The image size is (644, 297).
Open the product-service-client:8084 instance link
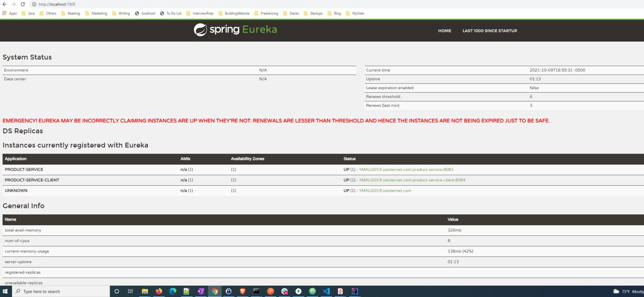tap(412, 180)
